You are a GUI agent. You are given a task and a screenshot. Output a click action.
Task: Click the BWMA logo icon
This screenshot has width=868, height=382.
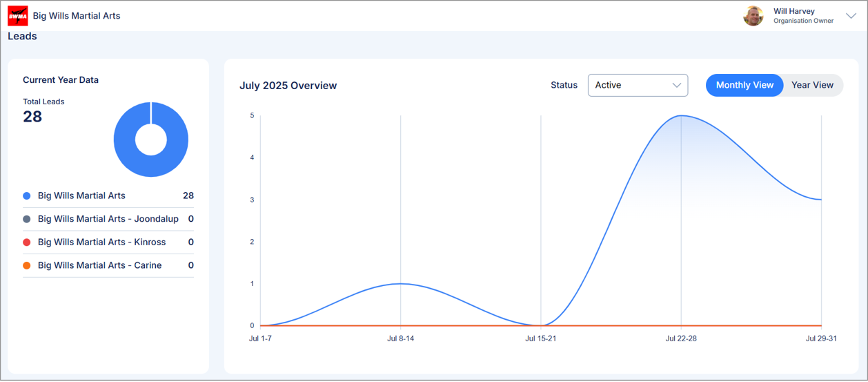(x=18, y=16)
